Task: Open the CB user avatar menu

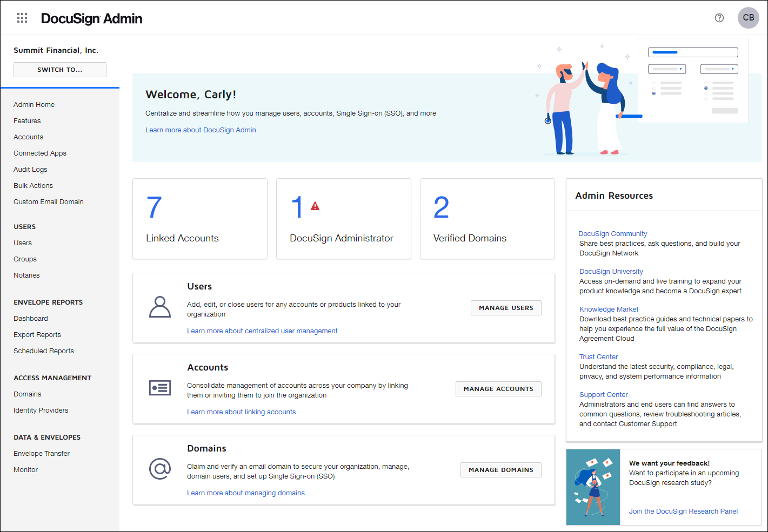Action: [749, 18]
